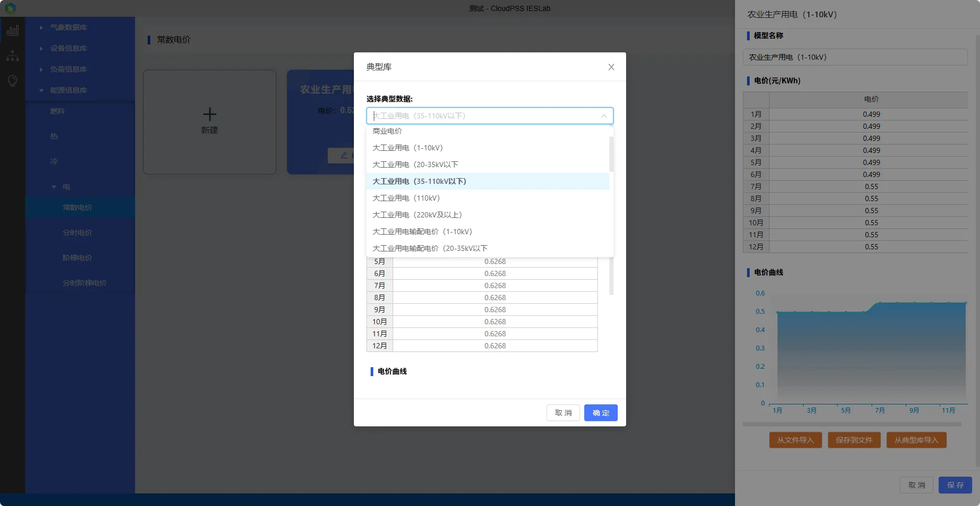Screen dimensions: 980x506
Task: Click 取消 in the 典型库 dialog
Action: [563, 413]
